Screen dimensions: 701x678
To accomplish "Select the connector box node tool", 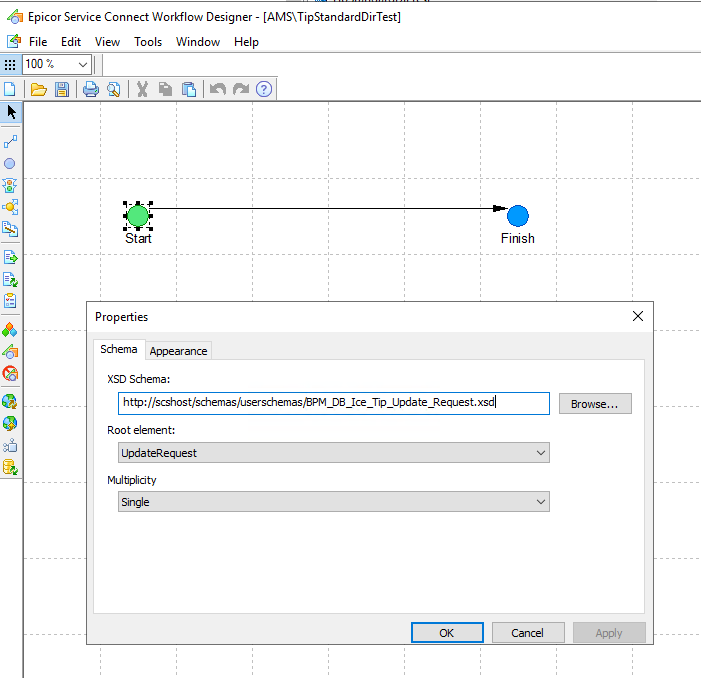I will [x=10, y=446].
